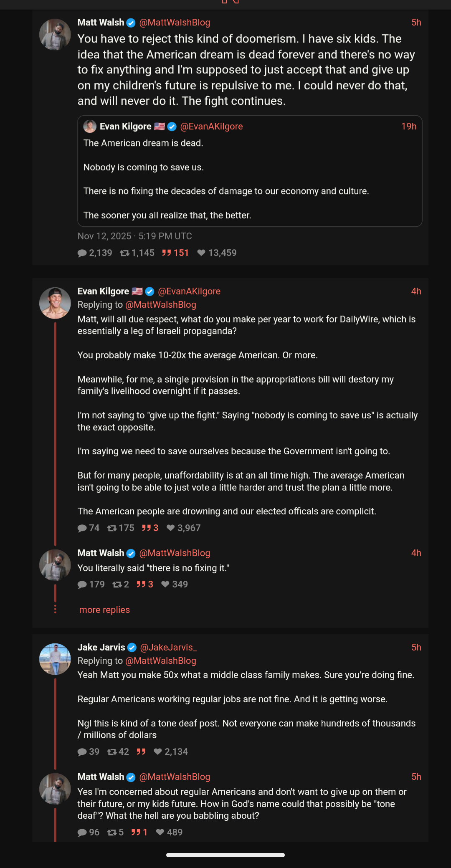Click the 39 comments icon on Jarvis's reply
The height and width of the screenshot is (868, 451).
pyautogui.click(x=82, y=752)
